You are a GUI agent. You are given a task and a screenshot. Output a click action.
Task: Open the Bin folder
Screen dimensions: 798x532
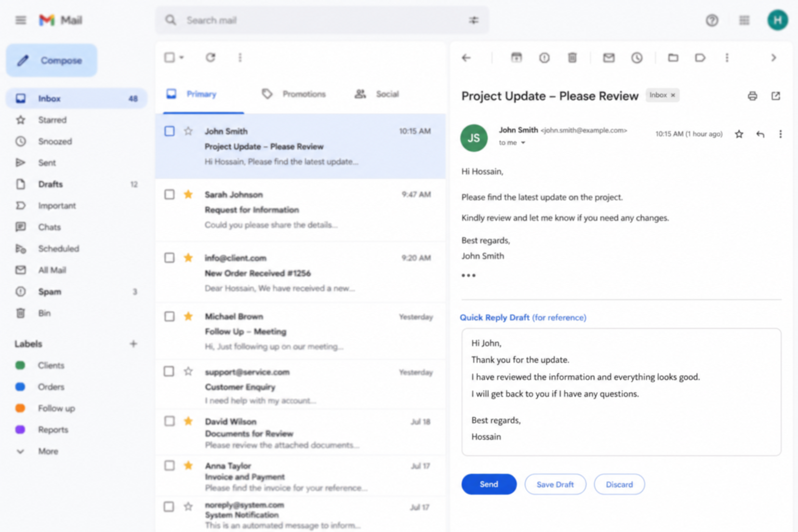[76, 313]
